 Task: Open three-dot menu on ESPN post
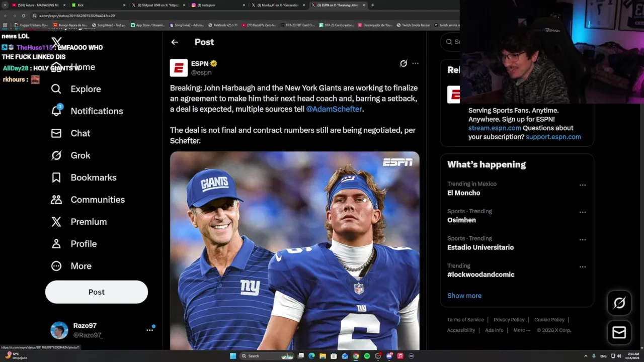click(x=415, y=63)
